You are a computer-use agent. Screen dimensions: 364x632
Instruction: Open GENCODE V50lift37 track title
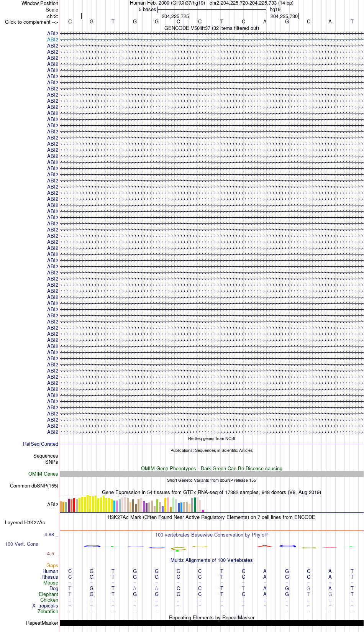coord(212,28)
